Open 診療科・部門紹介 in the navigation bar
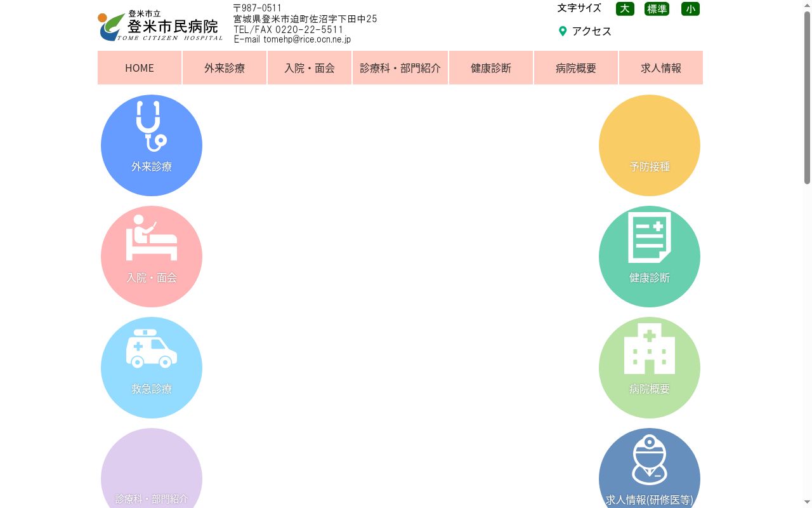The height and width of the screenshot is (508, 812). click(x=400, y=68)
